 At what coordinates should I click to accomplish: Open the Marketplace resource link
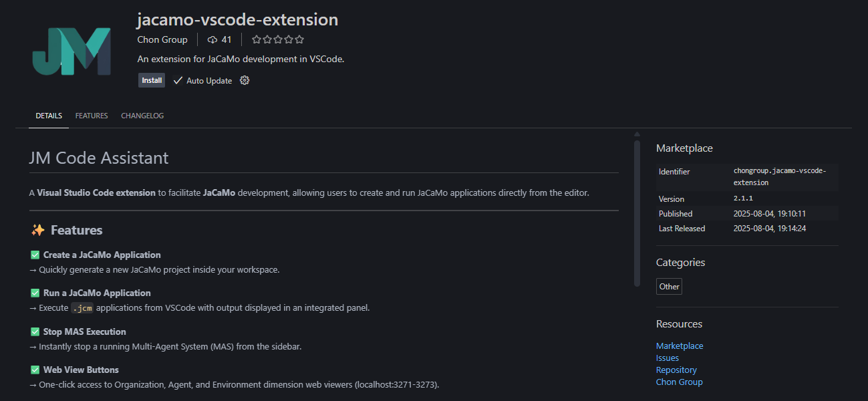click(x=680, y=346)
